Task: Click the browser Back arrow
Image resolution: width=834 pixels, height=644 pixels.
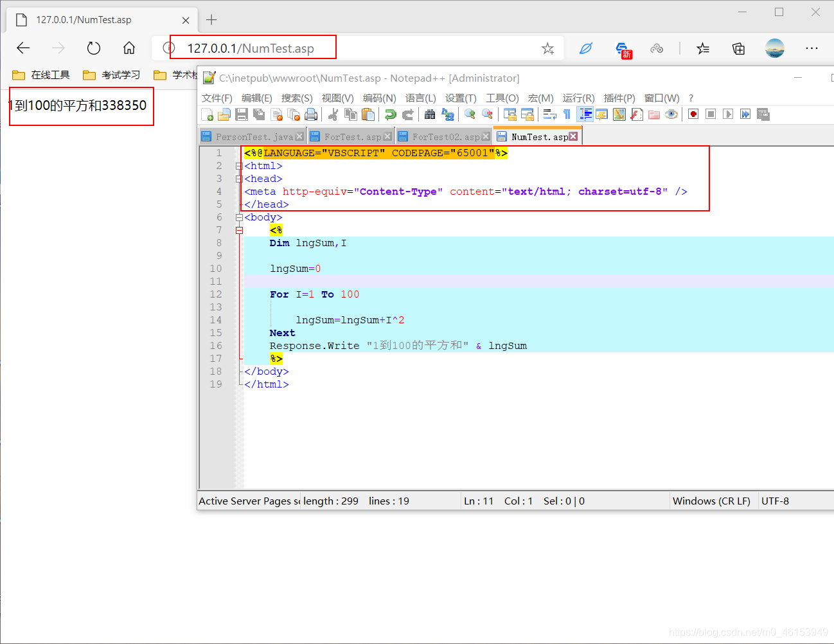Action: click(x=24, y=48)
